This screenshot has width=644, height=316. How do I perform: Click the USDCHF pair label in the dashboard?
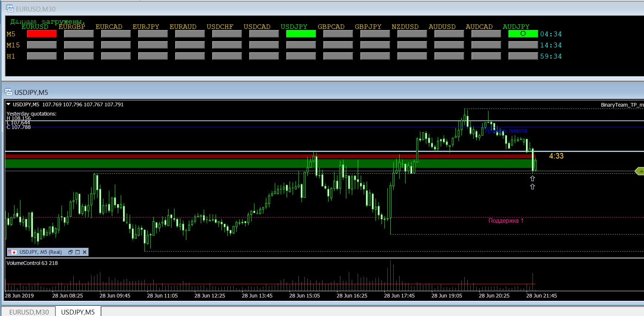pyautogui.click(x=220, y=27)
